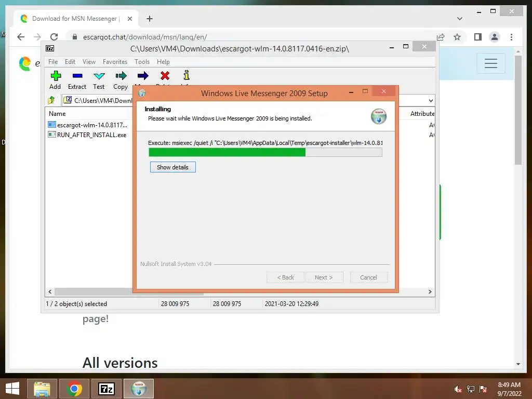This screenshot has width=532, height=399.
Task: Click the 7-Zip horizontal scrollbar right arrow
Action: [x=430, y=292]
